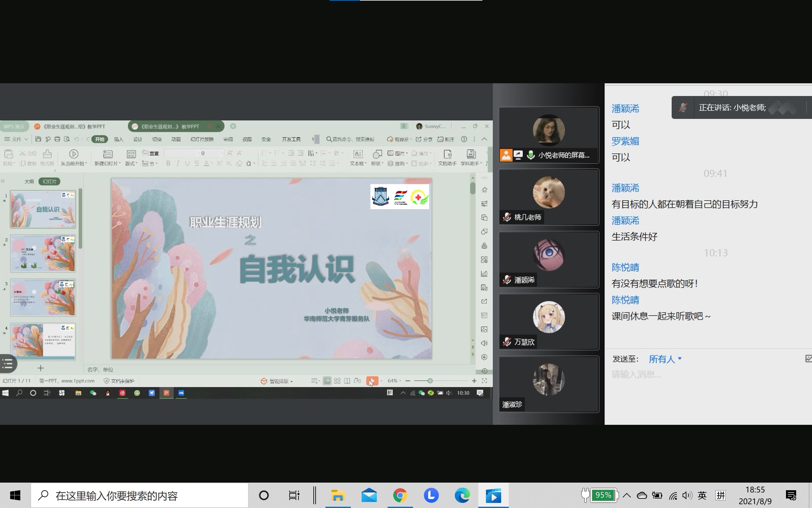Switch to reading view in status bar

tap(347, 381)
